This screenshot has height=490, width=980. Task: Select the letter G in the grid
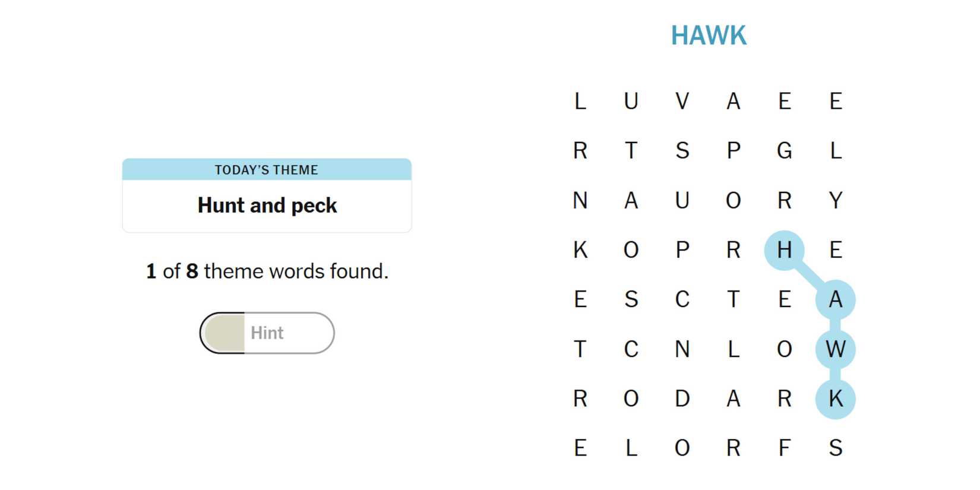coord(784,151)
